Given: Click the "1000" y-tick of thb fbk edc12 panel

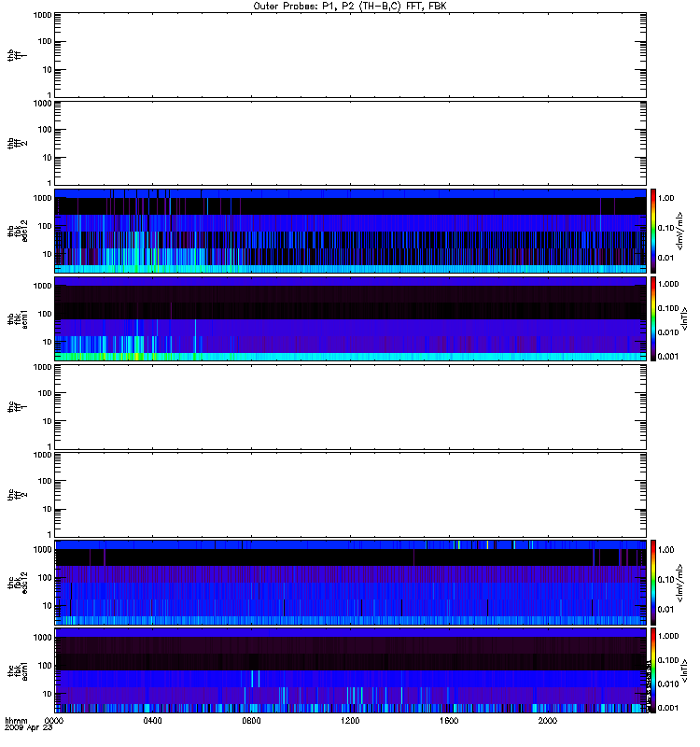Looking at the screenshot, I should pyautogui.click(x=42, y=198).
